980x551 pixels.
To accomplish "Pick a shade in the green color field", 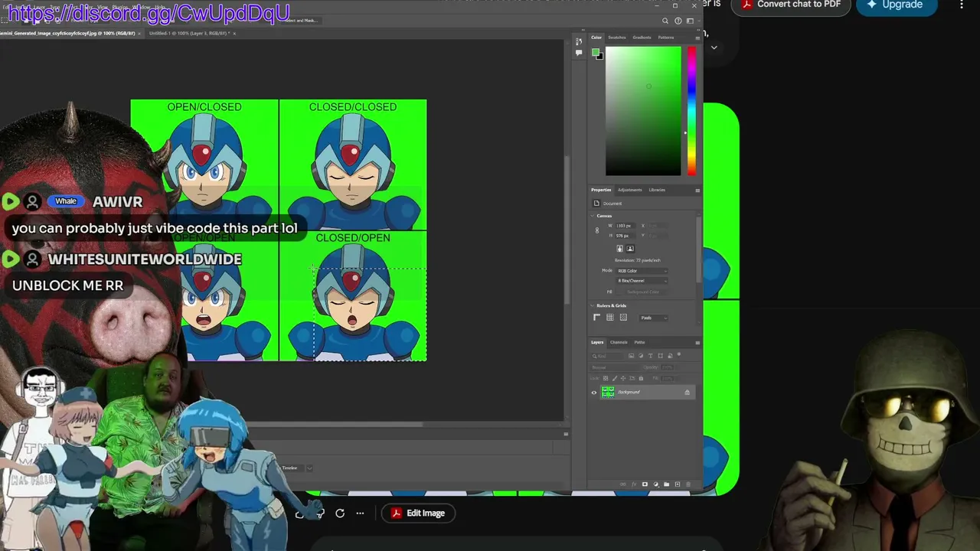I will 643,111.
